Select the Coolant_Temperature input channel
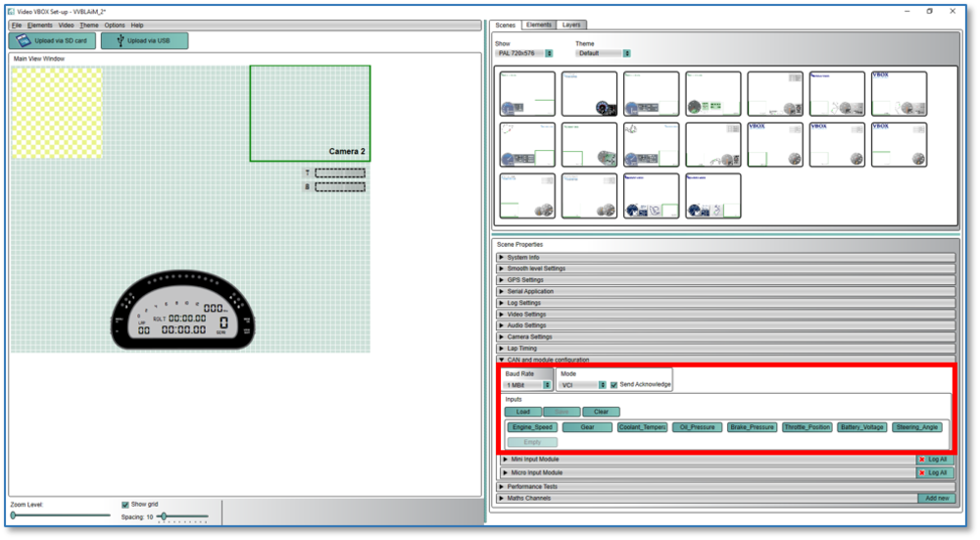980x540 pixels. tap(643, 427)
